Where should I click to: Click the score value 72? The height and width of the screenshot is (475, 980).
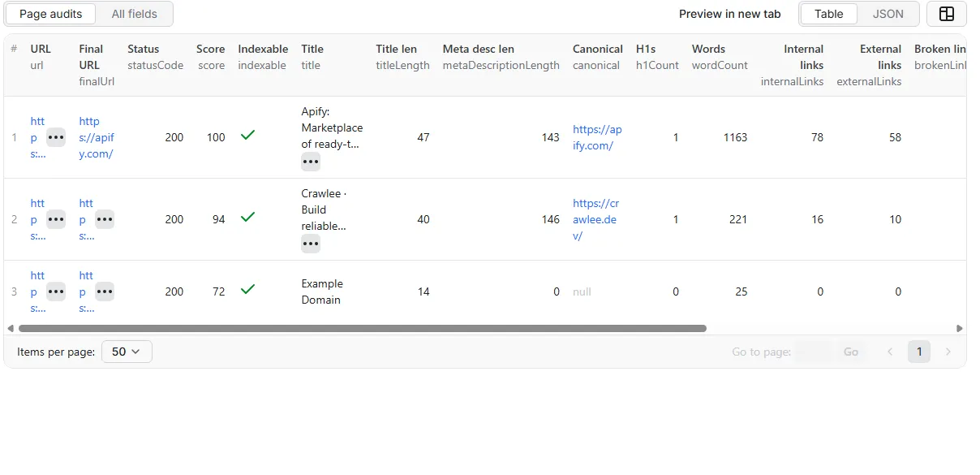tap(219, 291)
